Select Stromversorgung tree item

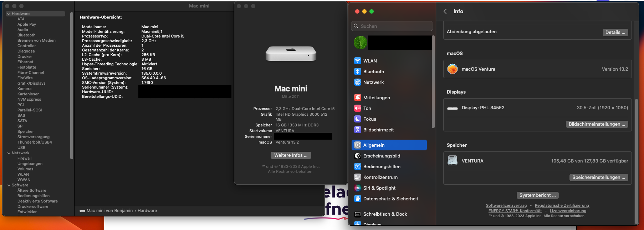[x=34, y=137]
